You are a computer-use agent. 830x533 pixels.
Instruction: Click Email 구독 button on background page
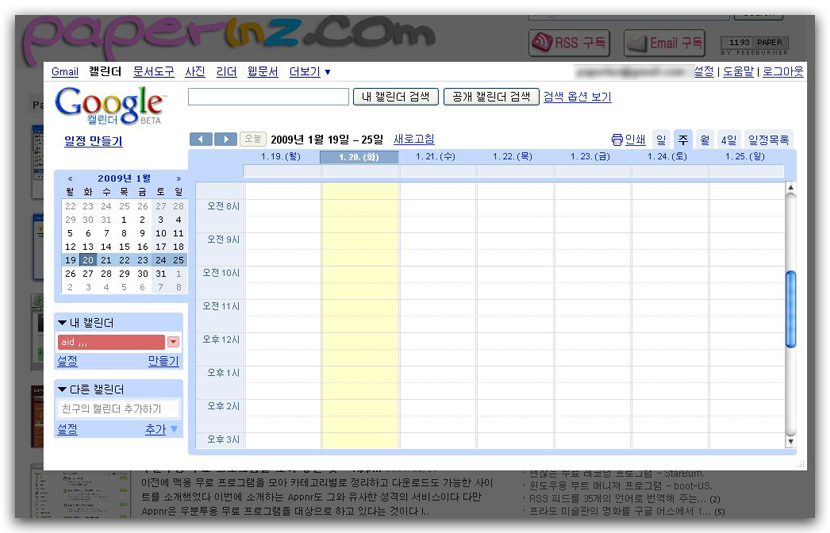[664, 43]
